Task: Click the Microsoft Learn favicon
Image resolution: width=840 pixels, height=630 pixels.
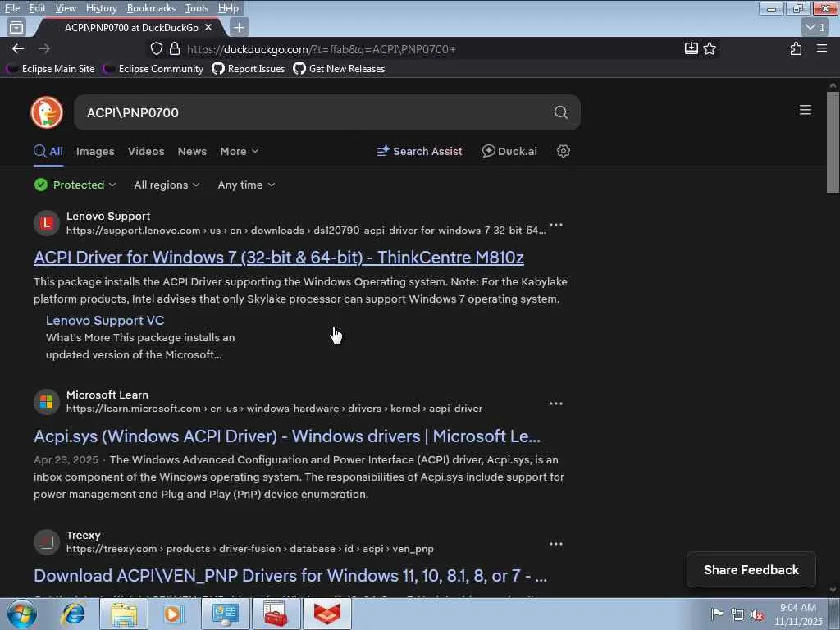Action: (47, 402)
